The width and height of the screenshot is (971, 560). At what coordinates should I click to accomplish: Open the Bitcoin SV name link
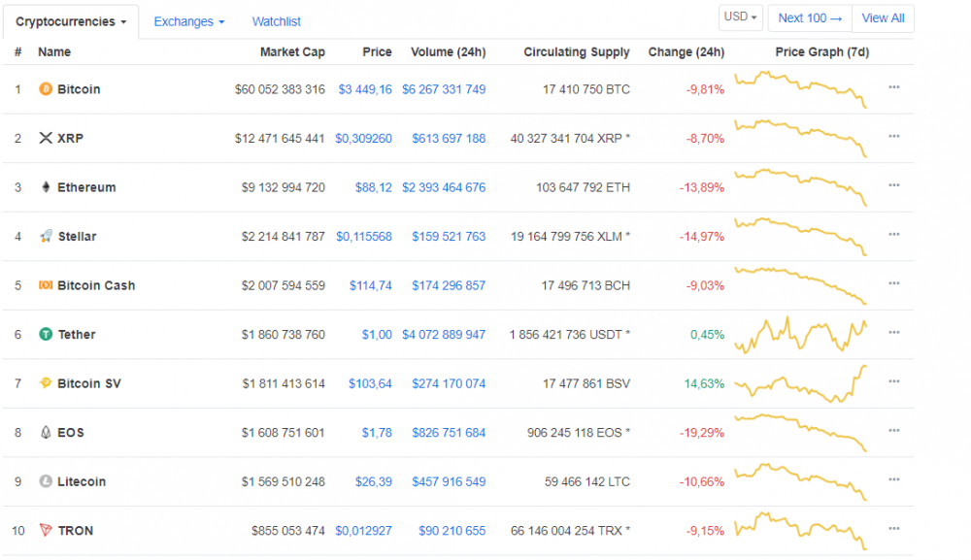coord(89,383)
